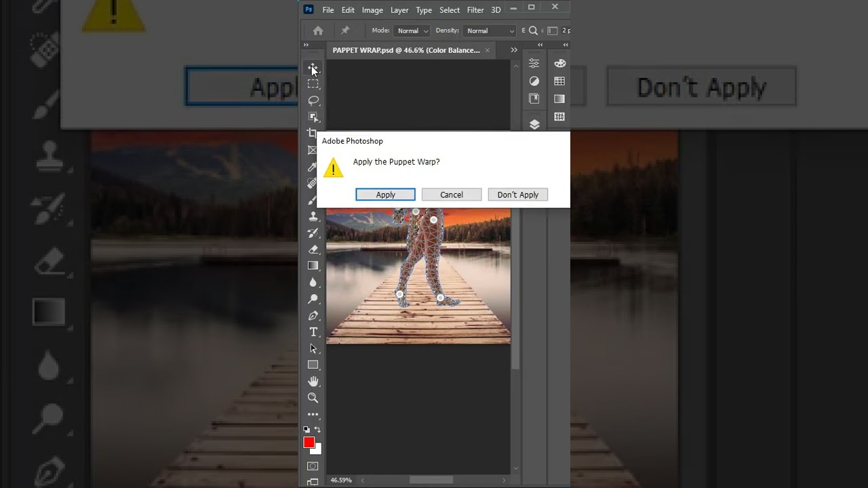Select the Zoom tool
Screen dimensions: 868x488
click(x=313, y=398)
